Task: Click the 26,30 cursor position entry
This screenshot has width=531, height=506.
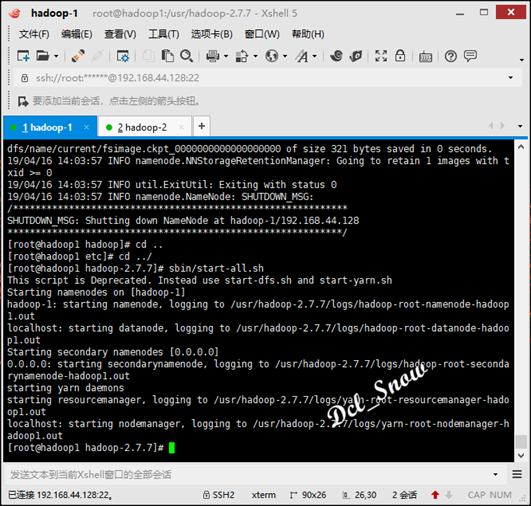Action: [359, 495]
